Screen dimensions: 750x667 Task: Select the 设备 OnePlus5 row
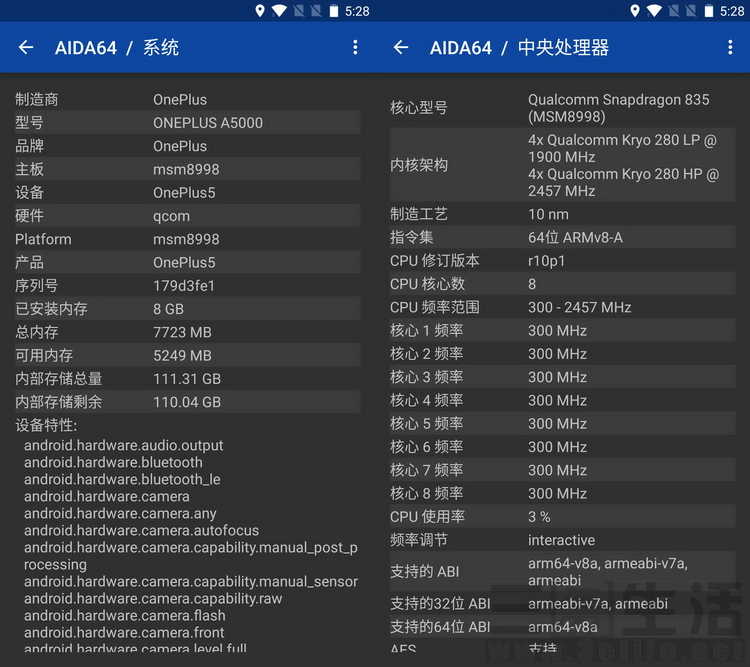pos(188,193)
